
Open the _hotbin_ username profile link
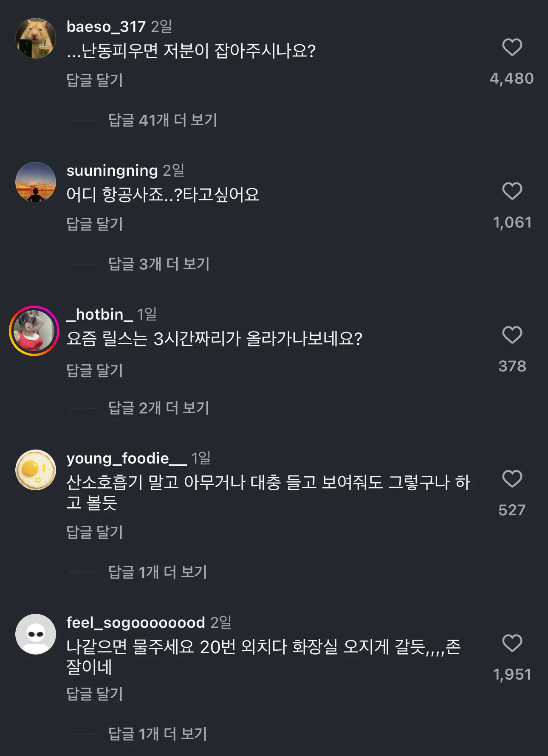[100, 315]
